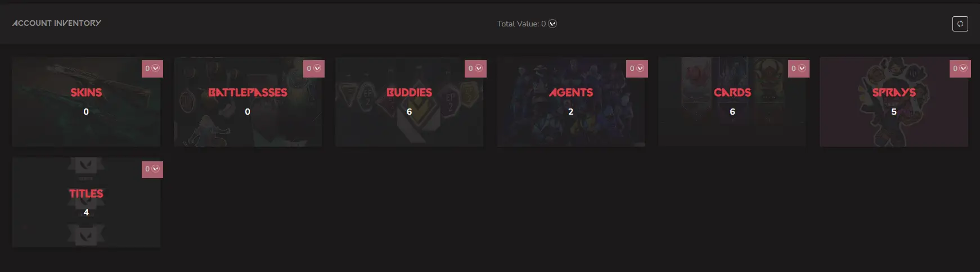980x272 pixels.
Task: Open the Buddies category
Action: [x=409, y=102]
